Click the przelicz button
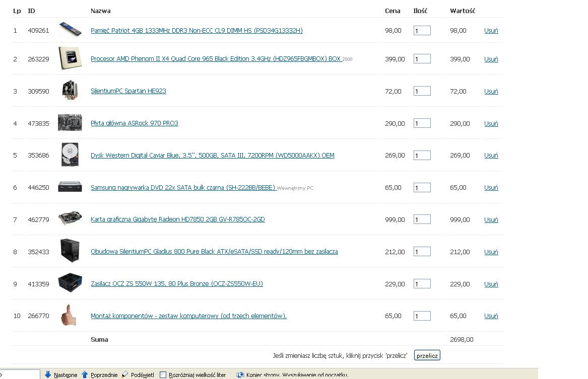 tap(427, 355)
